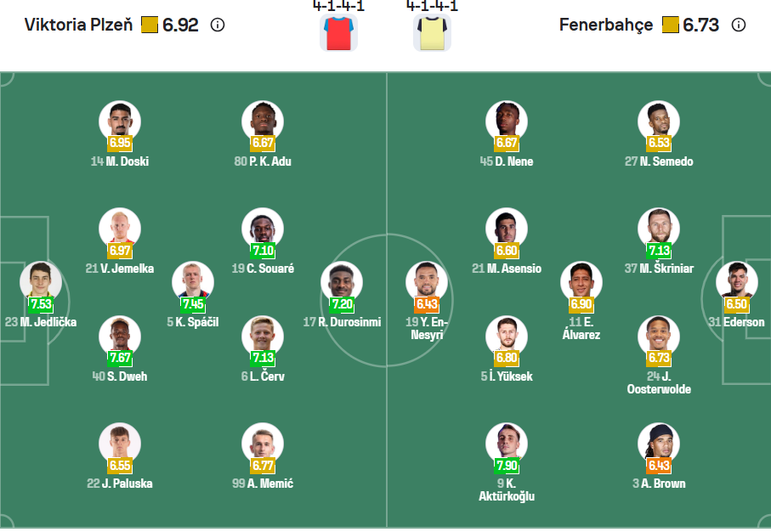This screenshot has height=532, width=771.
Task: Click K. Aktürkoğlu 7.90 rating badge
Action: pyautogui.click(x=507, y=466)
